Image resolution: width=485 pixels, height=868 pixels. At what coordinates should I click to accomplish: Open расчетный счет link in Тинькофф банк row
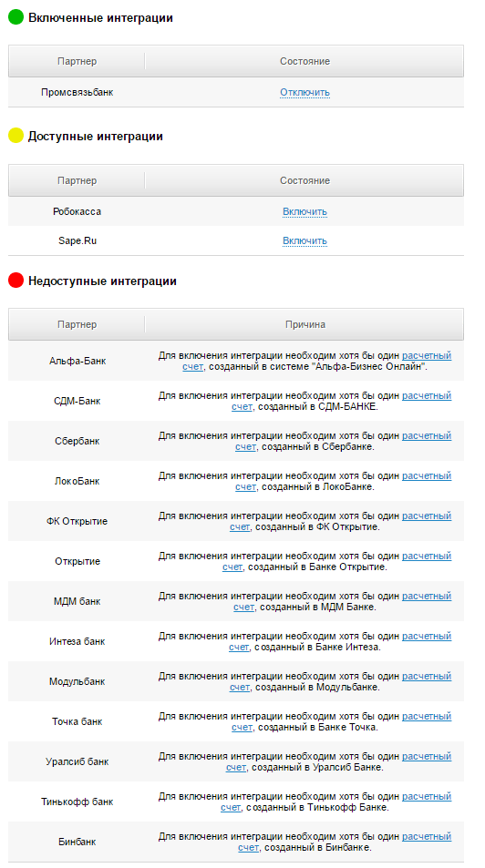point(427,797)
